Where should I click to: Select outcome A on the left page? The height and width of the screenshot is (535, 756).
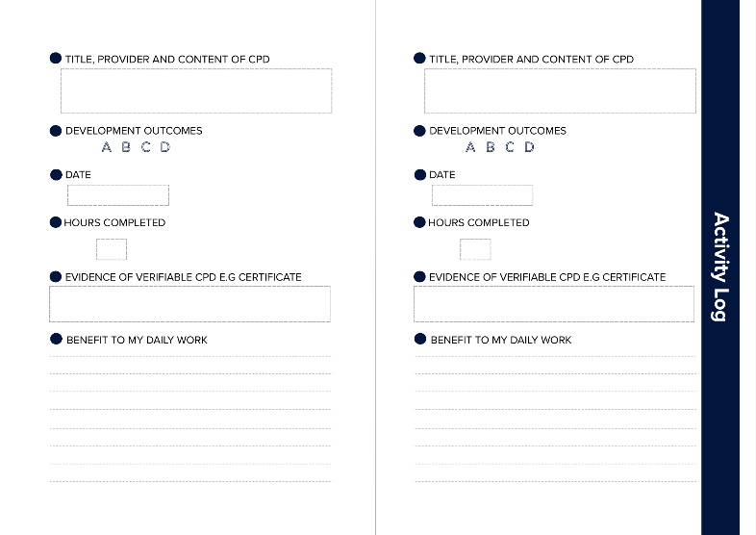point(107,146)
